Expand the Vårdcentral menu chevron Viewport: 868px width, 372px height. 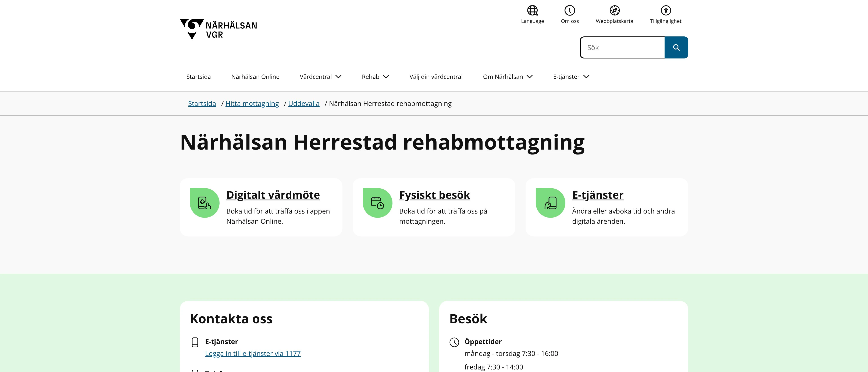[339, 76]
